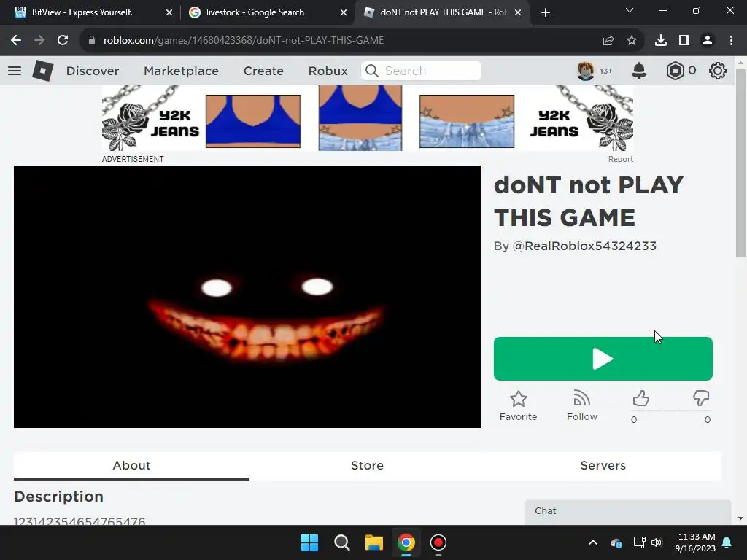The width and height of the screenshot is (747, 560).
Task: Click the Y2K Jeans advertisement banner
Action: click(368, 118)
